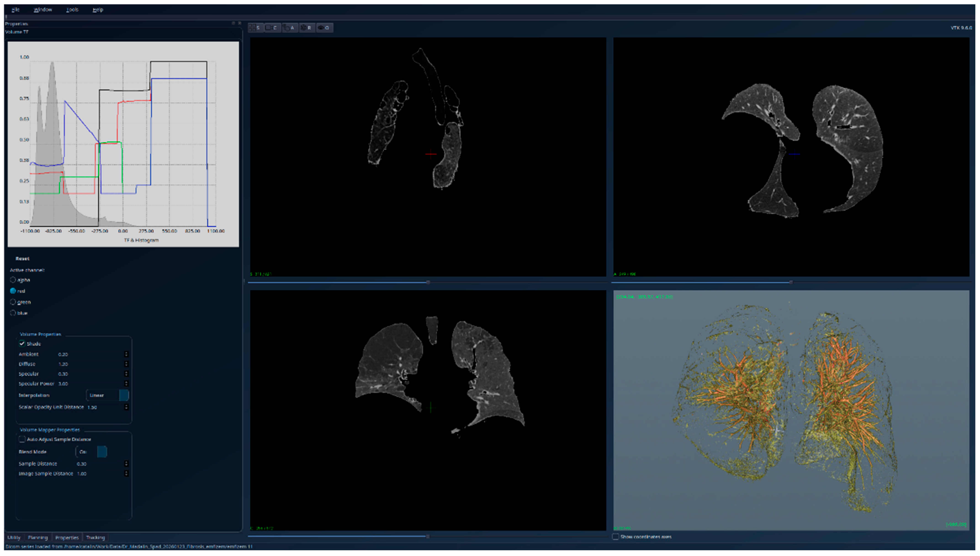Viewport: 980px width, 556px height.
Task: Switch to the Planning tab
Action: pyautogui.click(x=37, y=538)
